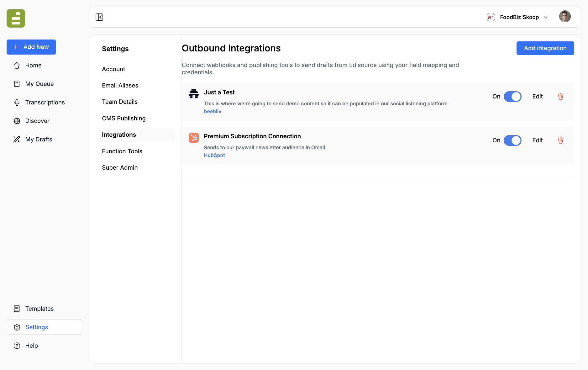This screenshot has height=370, width=588.
Task: Delete the Just a Test integration
Action: (x=561, y=96)
